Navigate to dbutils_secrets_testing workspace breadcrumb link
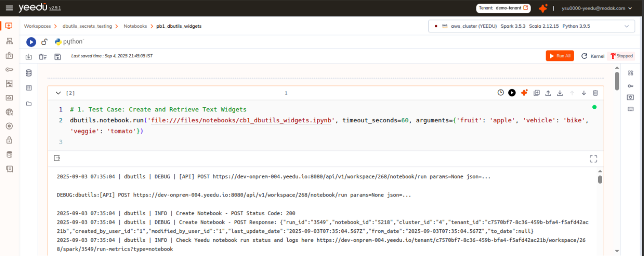This screenshot has width=644, height=256. tap(87, 26)
